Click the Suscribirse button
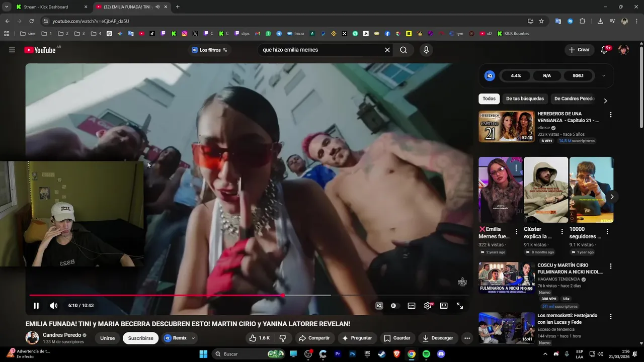 tap(141, 338)
